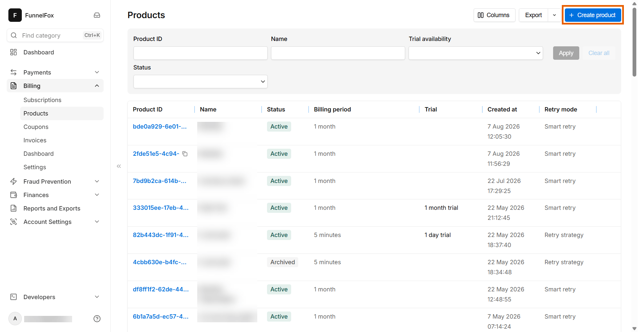Click the Archived status badge

pos(282,262)
